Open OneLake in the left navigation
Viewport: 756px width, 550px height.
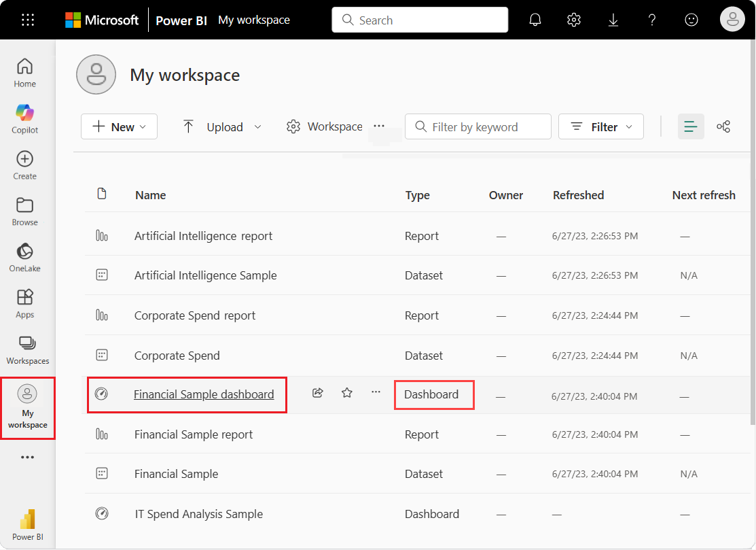click(25, 257)
